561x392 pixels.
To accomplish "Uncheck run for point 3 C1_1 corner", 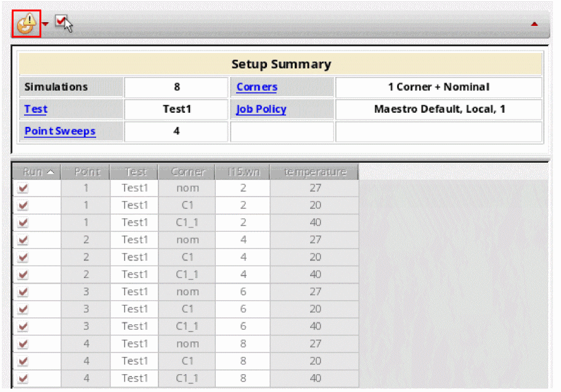I will tap(23, 326).
